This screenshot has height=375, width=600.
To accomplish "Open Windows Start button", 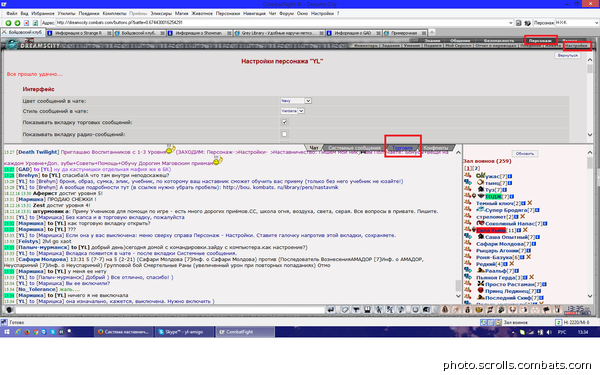I will pos(7,332).
